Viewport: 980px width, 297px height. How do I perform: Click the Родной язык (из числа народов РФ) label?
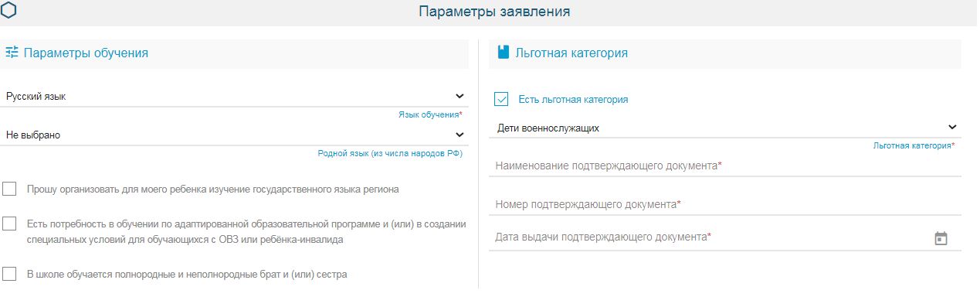coord(390,153)
